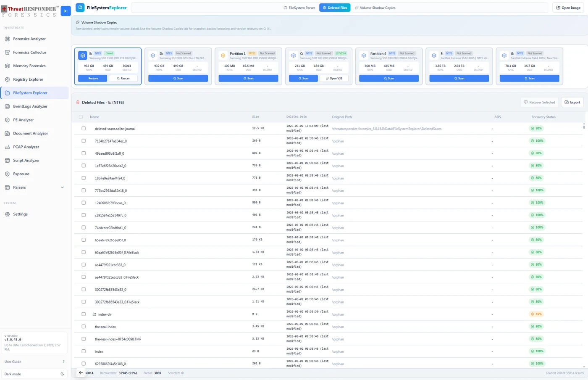Click the back arrow in the status bar
Image resolution: width=588 pixels, height=380 pixels.
point(81,372)
